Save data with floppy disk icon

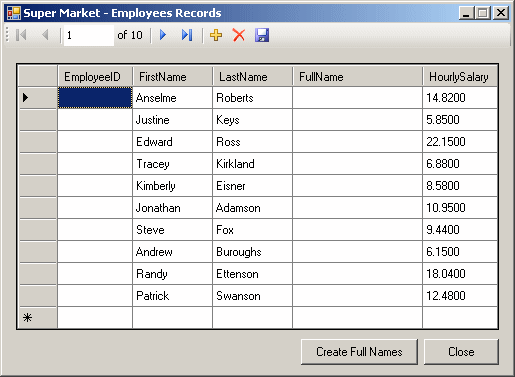262,35
